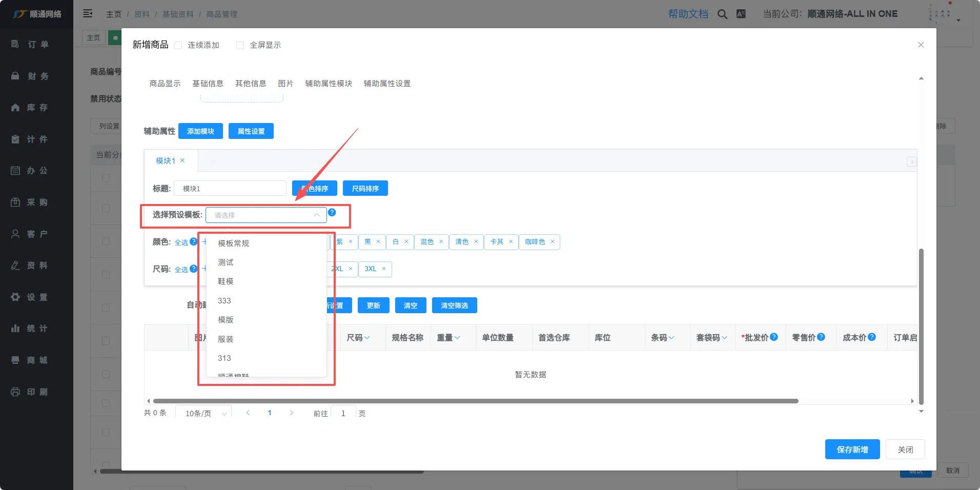980x490 pixels.
Task: Click the search magnifier icon in header
Action: click(x=722, y=14)
